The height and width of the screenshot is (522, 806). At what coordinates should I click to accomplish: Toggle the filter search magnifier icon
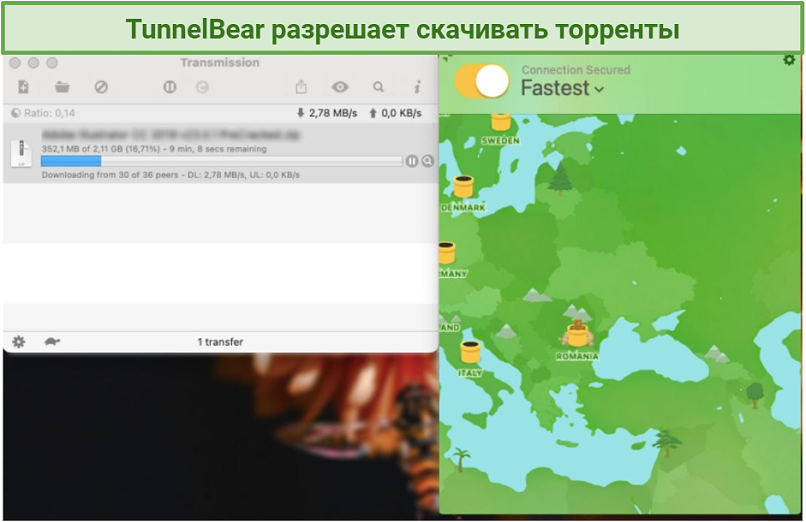point(378,87)
